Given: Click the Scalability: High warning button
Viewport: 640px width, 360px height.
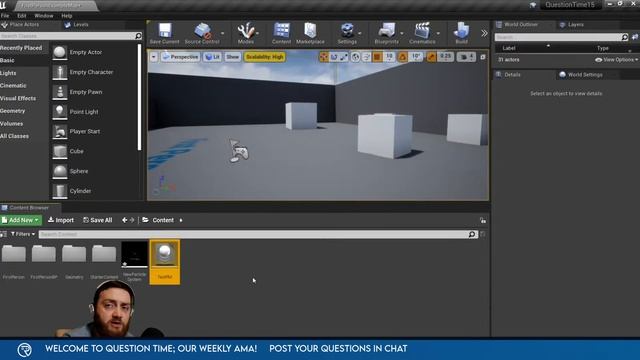Looking at the screenshot, I should click(x=264, y=57).
